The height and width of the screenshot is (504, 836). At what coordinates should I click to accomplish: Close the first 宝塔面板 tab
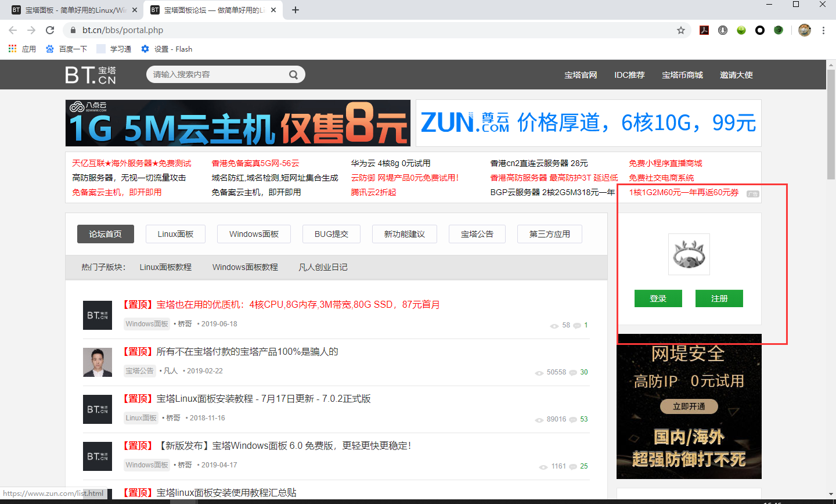(135, 10)
